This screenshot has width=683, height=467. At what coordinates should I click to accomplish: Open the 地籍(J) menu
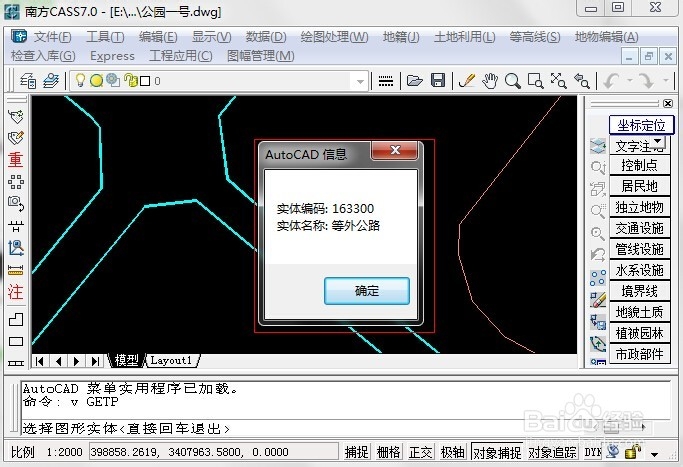401,37
